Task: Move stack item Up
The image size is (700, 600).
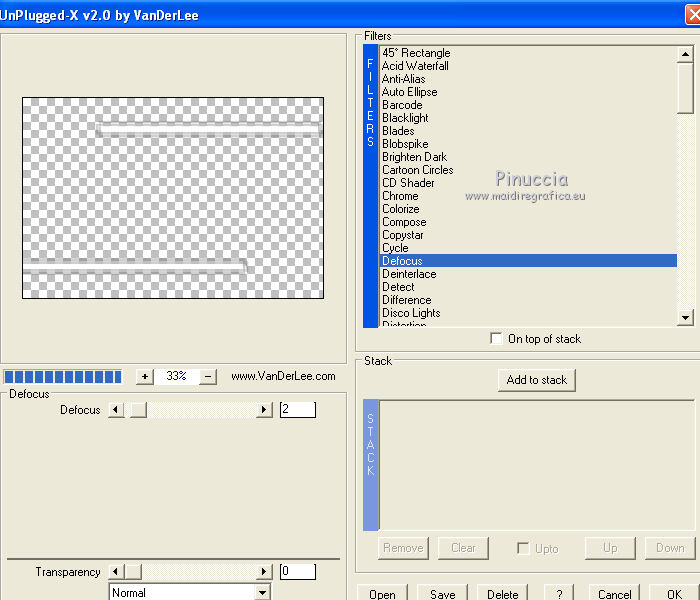Action: click(x=610, y=548)
